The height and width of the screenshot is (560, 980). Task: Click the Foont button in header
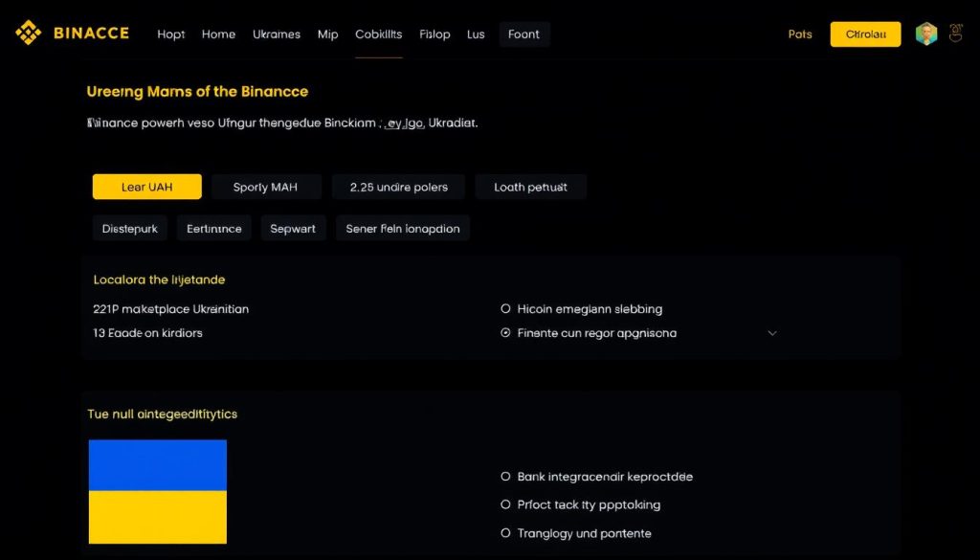[x=523, y=34]
